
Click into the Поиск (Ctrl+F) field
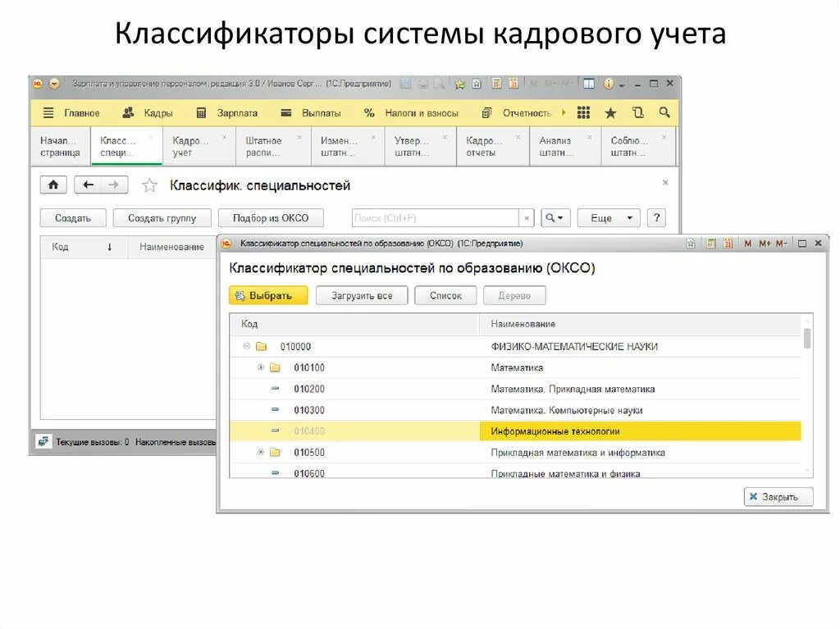[435, 217]
